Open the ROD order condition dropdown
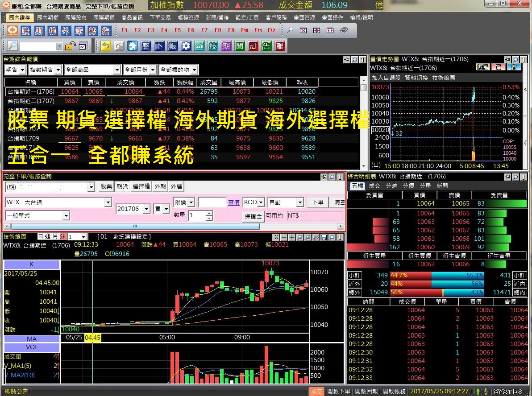The width and height of the screenshot is (532, 396). pyautogui.click(x=261, y=202)
